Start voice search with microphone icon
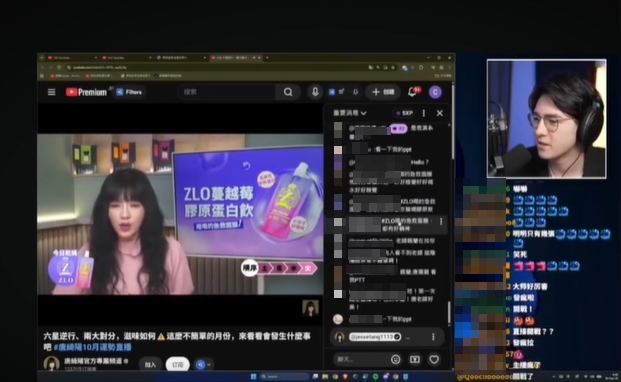Screen dimensions: 621x382 point(315,92)
